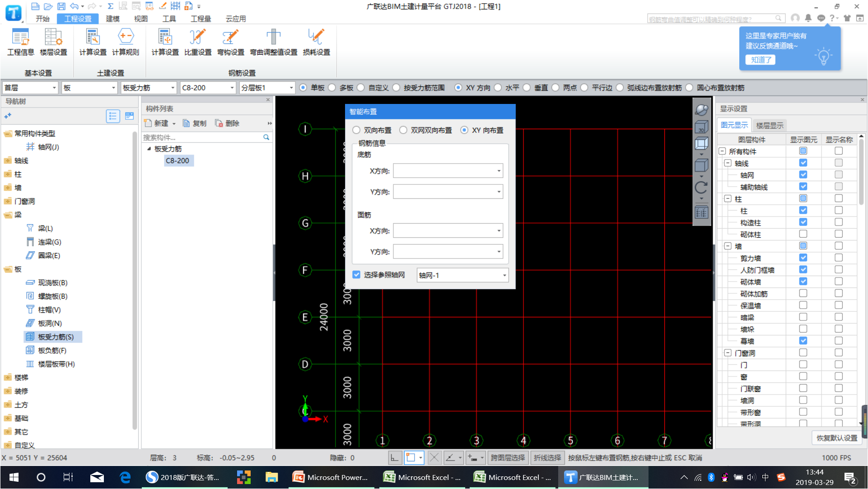The height and width of the screenshot is (489, 868).
Task: Open 损耗设置 loss settings
Action: point(316,42)
